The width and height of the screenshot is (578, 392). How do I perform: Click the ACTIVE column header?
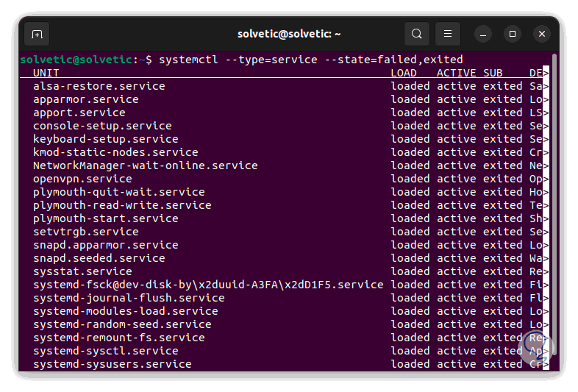[x=456, y=73]
